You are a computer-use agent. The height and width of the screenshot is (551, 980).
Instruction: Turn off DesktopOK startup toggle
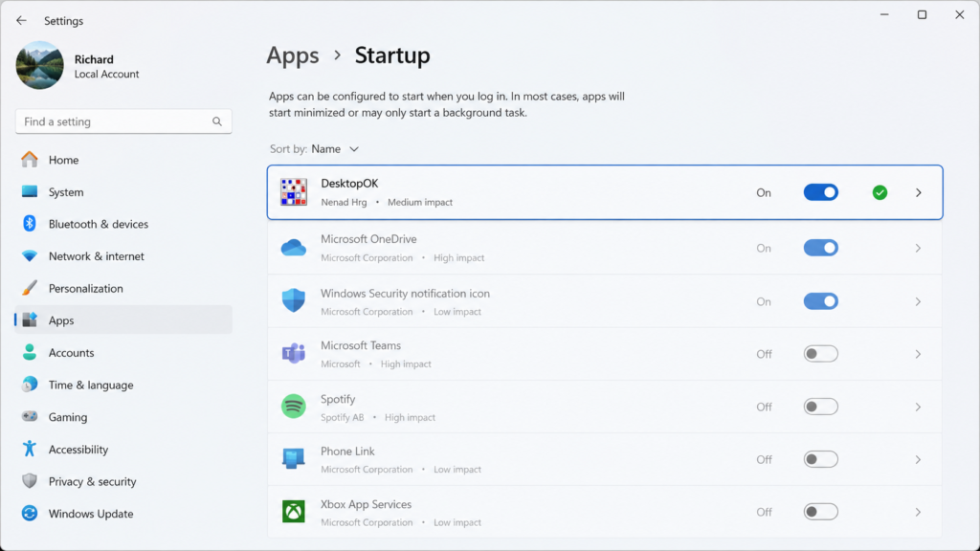pyautogui.click(x=820, y=192)
